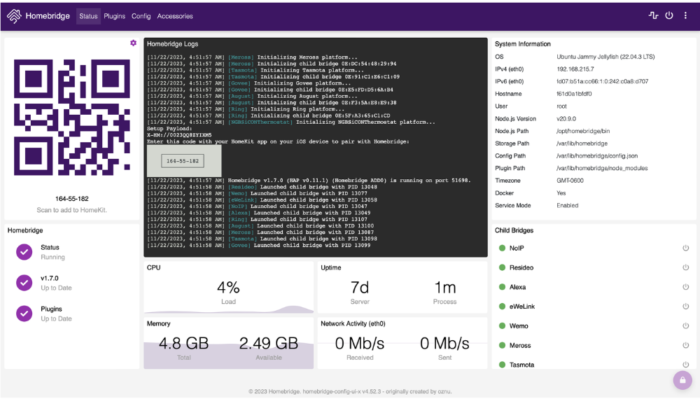
Task: Click the System Information heading
Action: (523, 44)
